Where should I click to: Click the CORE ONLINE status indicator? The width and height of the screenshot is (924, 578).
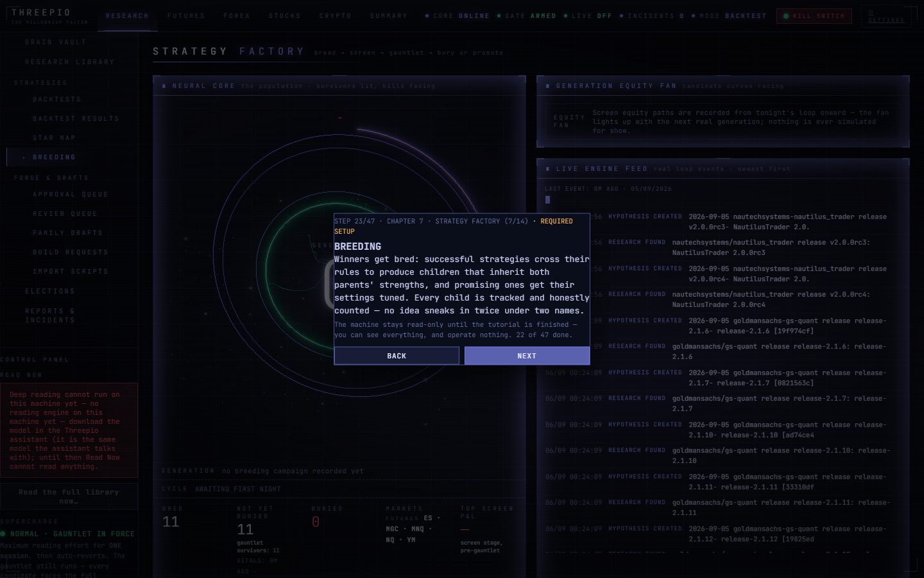tap(457, 16)
